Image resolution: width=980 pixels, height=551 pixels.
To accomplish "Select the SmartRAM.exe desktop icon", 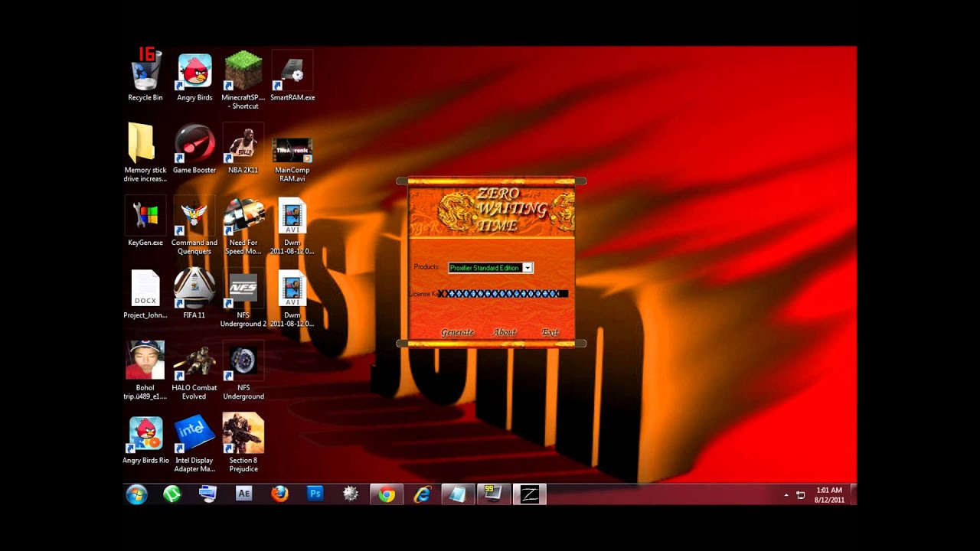I will point(292,75).
